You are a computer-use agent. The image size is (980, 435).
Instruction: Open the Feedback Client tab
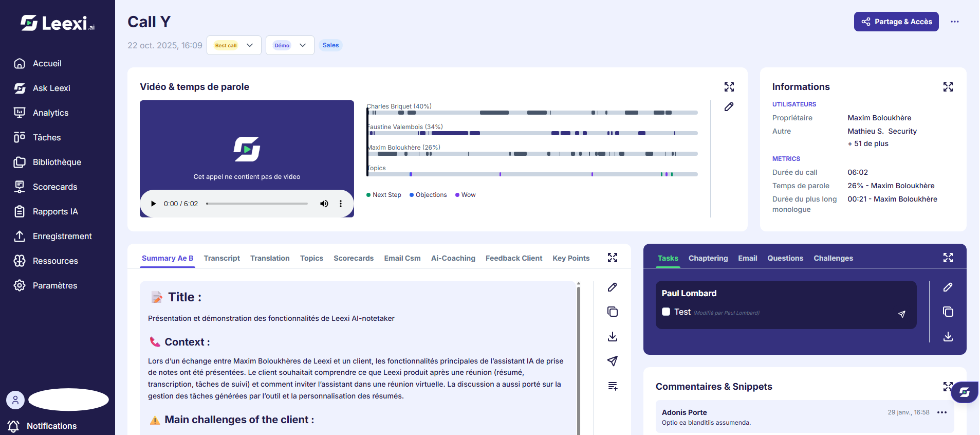pyautogui.click(x=514, y=258)
